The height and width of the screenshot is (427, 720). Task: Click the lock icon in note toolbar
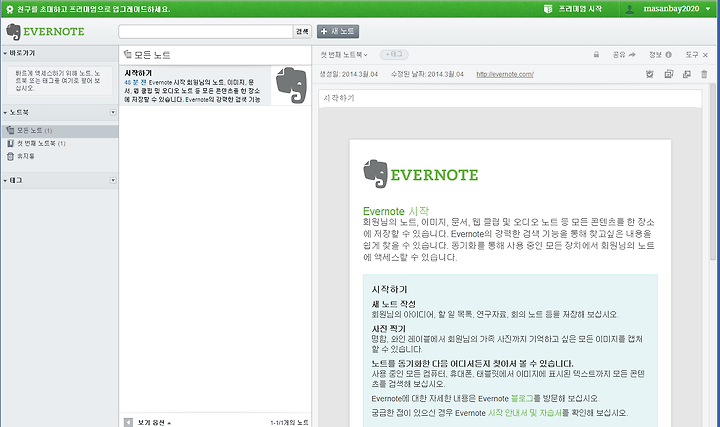596,54
